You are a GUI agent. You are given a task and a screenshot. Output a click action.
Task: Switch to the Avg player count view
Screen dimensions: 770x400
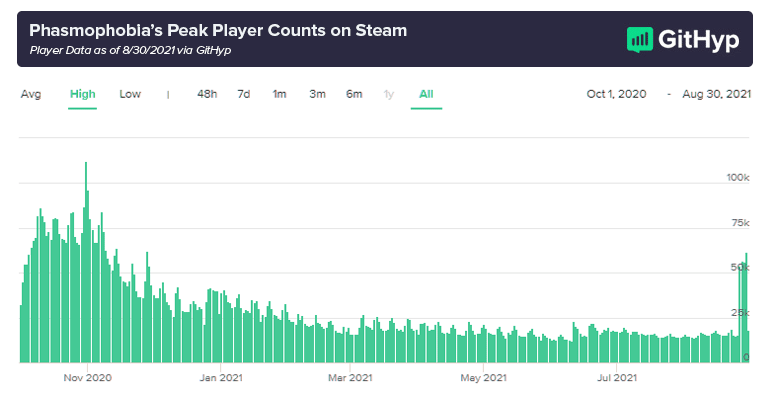click(31, 94)
